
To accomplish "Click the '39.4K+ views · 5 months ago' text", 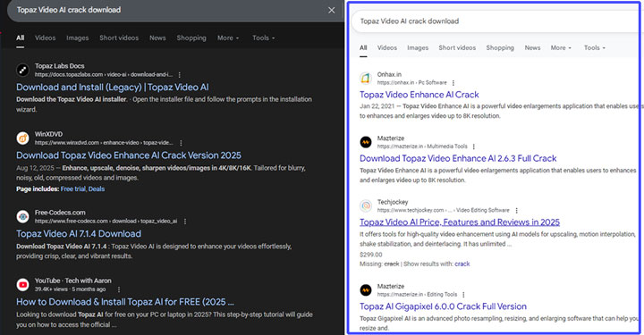I will tap(71, 289).
